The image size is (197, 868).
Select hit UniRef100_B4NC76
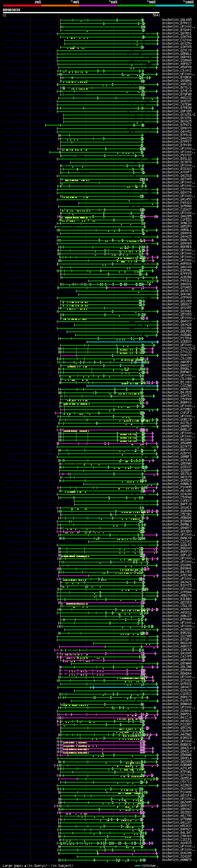point(177,240)
